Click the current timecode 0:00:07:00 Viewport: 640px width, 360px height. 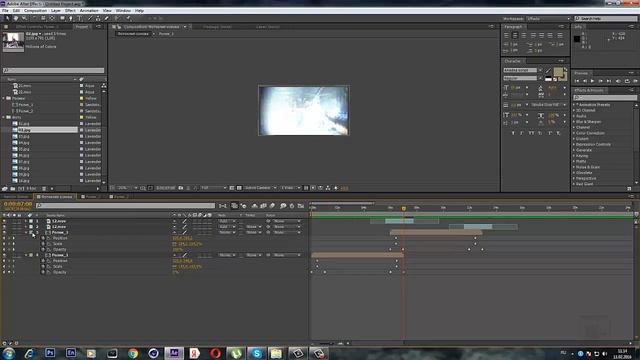(18, 204)
